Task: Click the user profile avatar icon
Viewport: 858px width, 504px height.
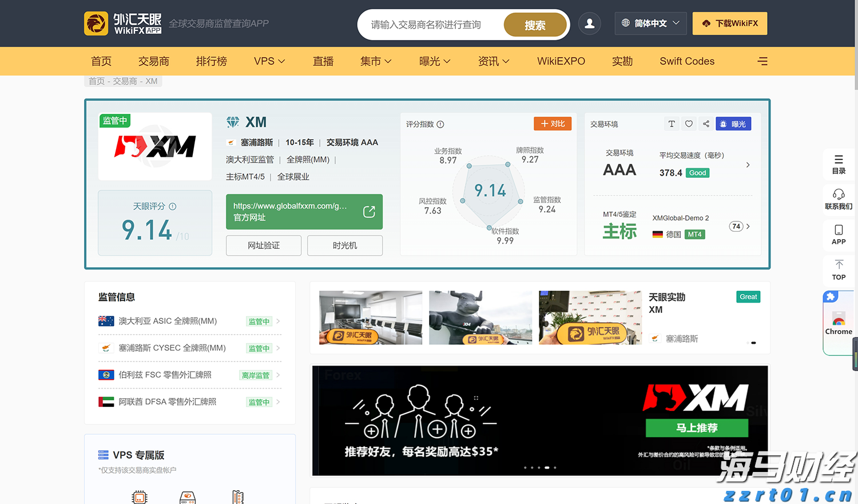Action: click(x=589, y=23)
